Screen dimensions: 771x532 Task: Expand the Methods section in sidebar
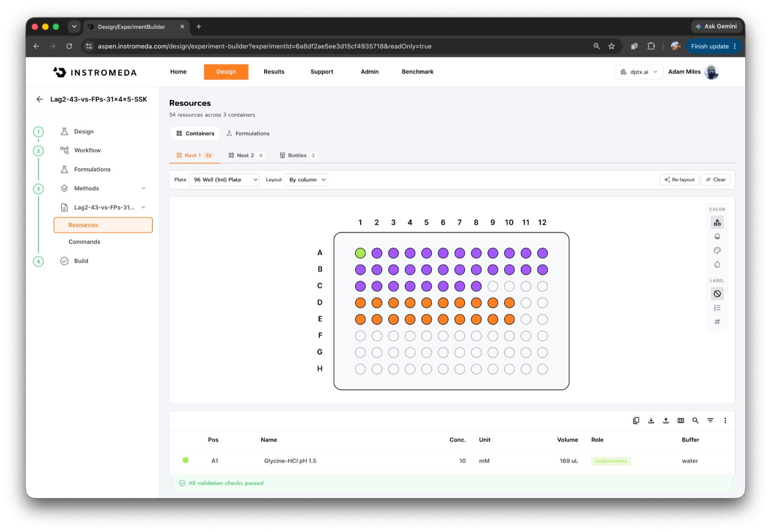click(x=143, y=188)
